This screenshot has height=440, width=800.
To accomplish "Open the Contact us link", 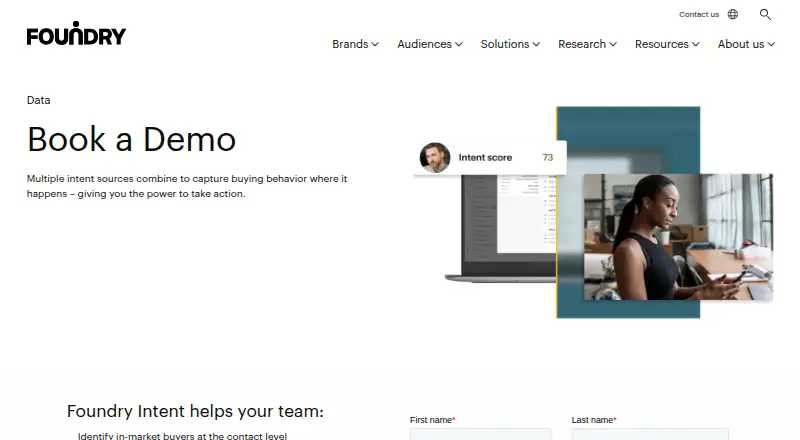I will 698,14.
